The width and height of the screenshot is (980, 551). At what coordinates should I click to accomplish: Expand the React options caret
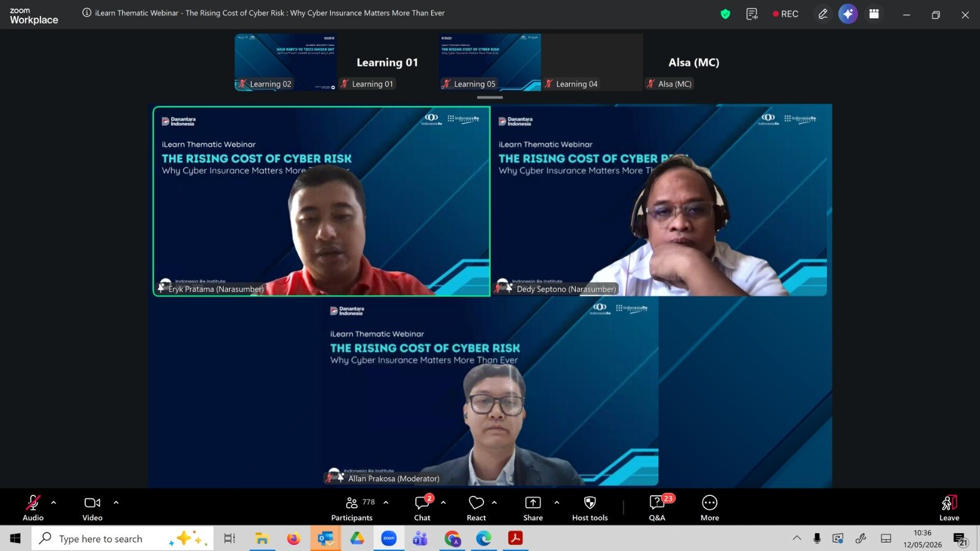tap(494, 503)
